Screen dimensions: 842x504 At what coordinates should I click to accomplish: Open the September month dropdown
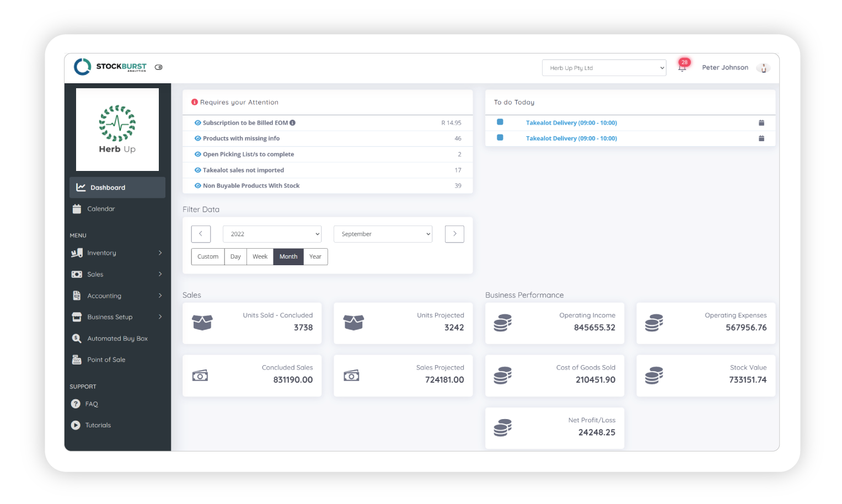click(383, 234)
